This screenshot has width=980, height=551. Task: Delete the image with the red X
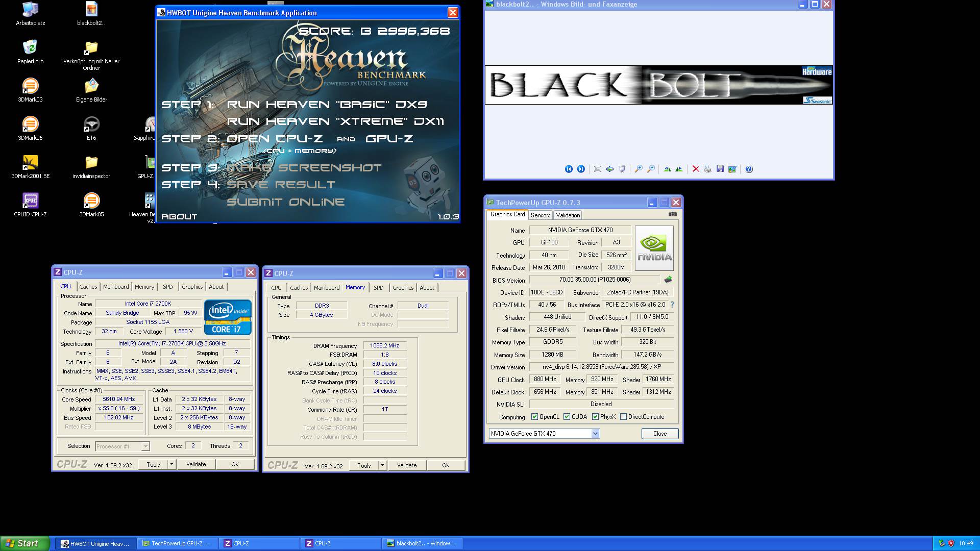coord(696,169)
